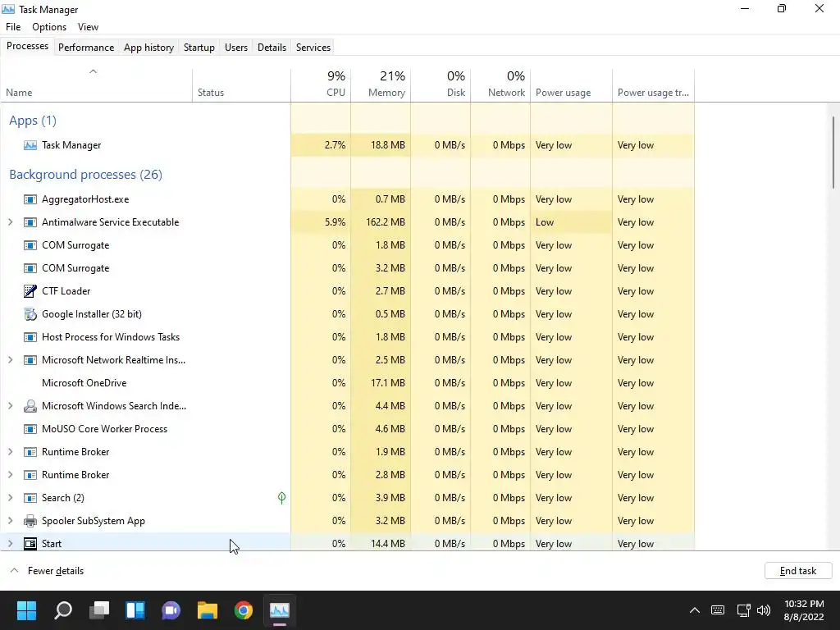The height and width of the screenshot is (630, 840).
Task: Expand Antimalware Service Executable process group
Action: pos(10,222)
